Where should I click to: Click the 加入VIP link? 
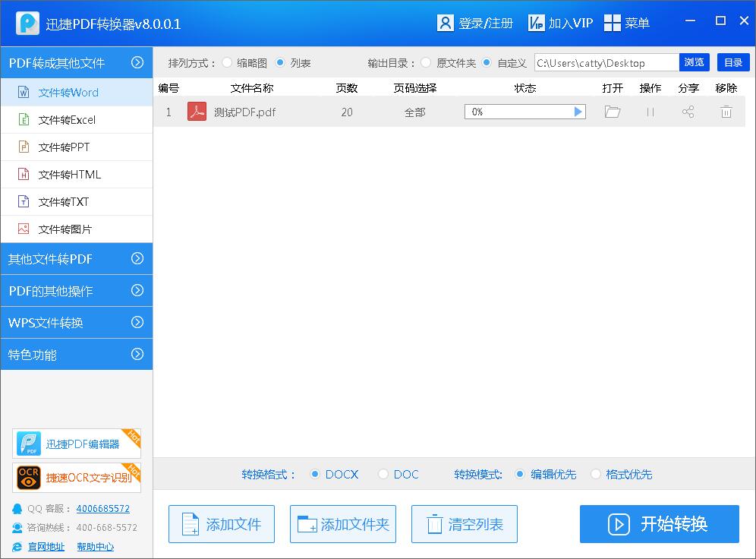(x=570, y=23)
